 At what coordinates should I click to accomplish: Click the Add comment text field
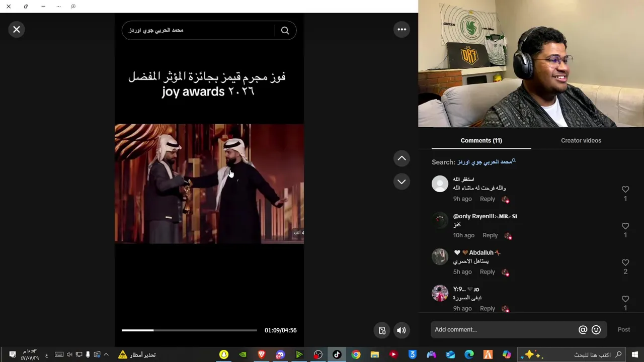tap(503, 330)
